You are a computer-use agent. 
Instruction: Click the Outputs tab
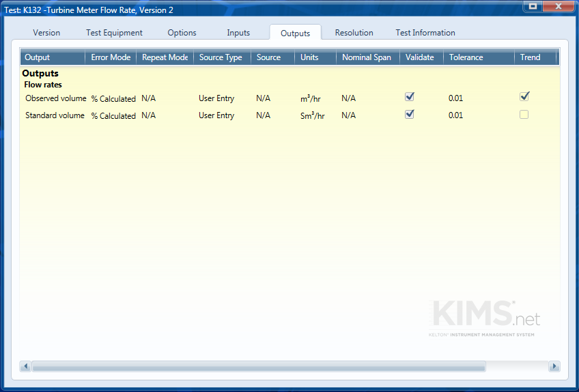[x=296, y=33]
